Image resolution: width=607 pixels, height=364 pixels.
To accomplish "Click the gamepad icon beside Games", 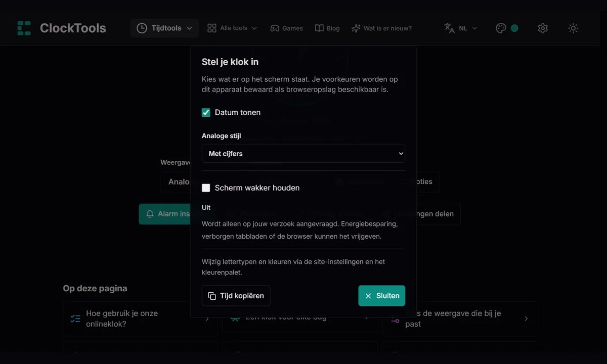I will click(275, 28).
